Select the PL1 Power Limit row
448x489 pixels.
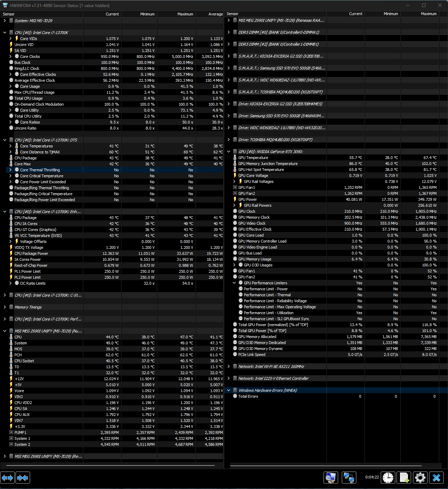pos(112,271)
